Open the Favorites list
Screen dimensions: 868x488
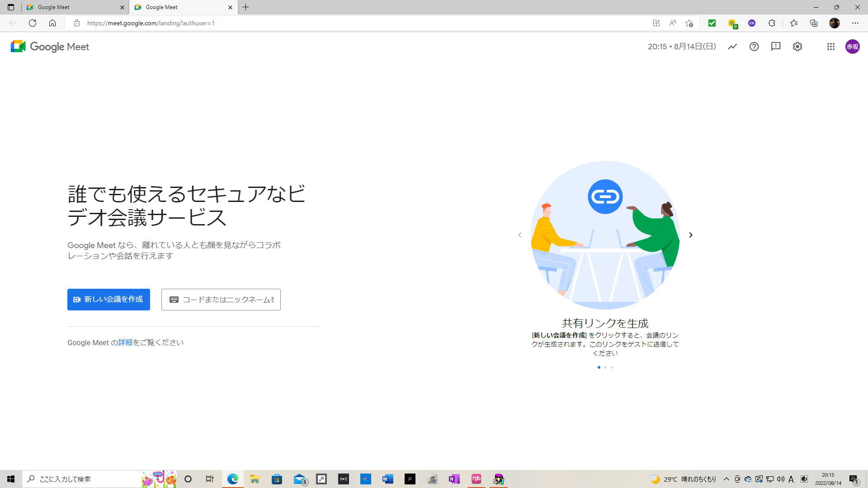pos(794,23)
